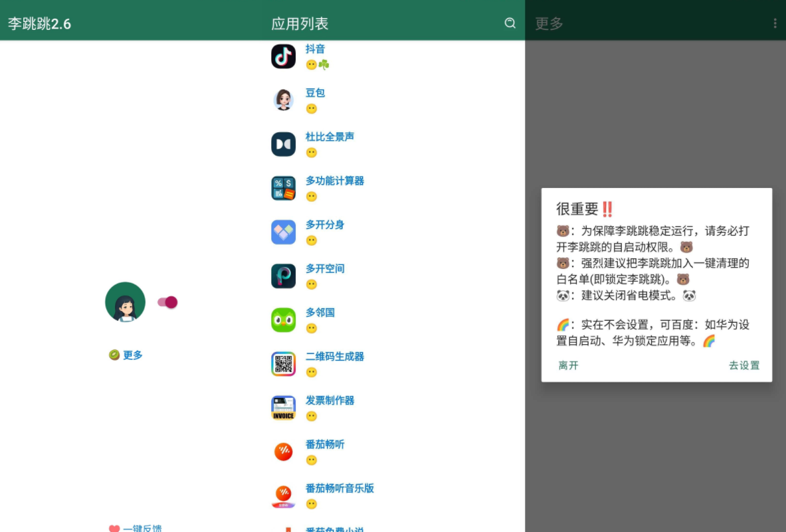The width and height of the screenshot is (786, 532).
Task: Choose the 多开空间 app icon
Action: pos(283,276)
